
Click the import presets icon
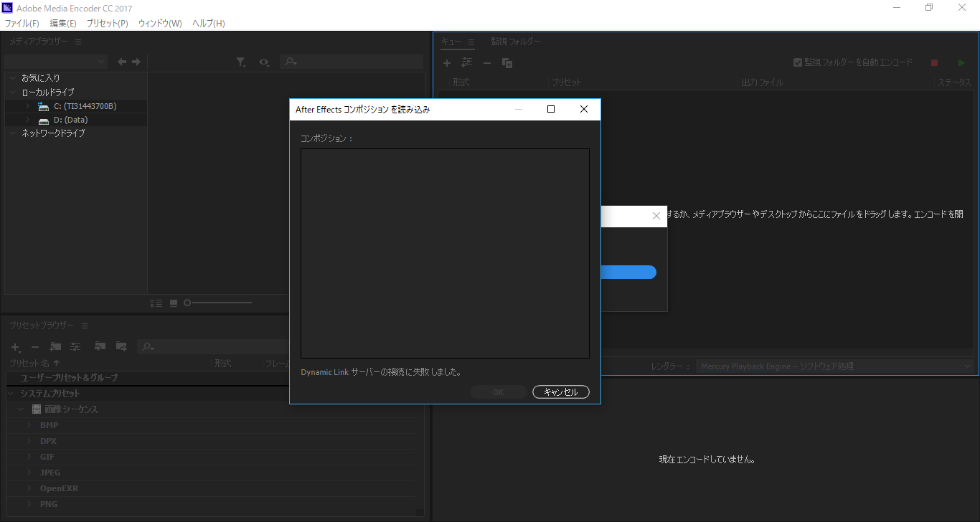click(100, 347)
